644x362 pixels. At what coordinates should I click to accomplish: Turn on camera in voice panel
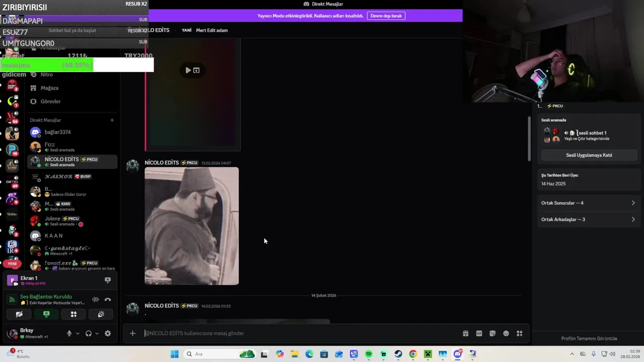coord(19,314)
